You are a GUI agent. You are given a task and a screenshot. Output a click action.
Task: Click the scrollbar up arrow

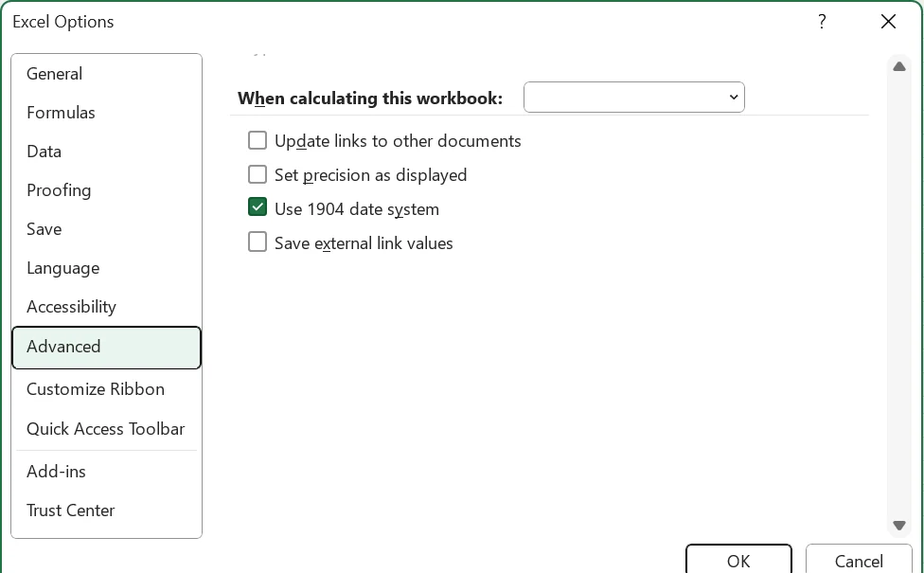point(899,66)
